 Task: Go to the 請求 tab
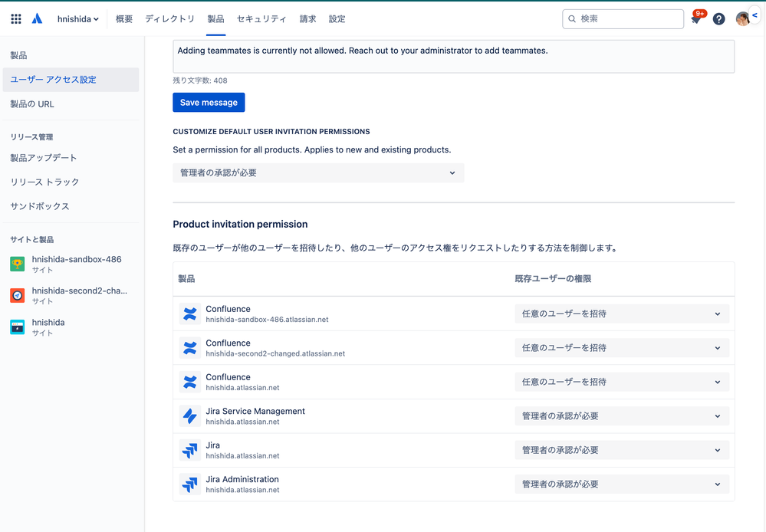307,19
